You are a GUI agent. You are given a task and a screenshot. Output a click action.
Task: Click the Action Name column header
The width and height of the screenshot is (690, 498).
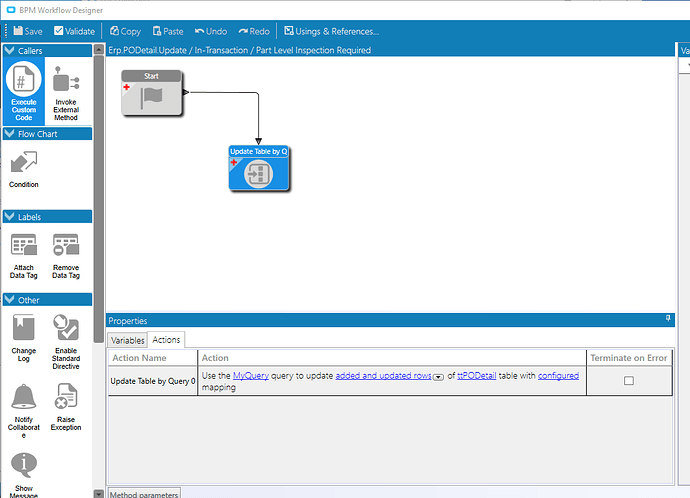coord(153,358)
